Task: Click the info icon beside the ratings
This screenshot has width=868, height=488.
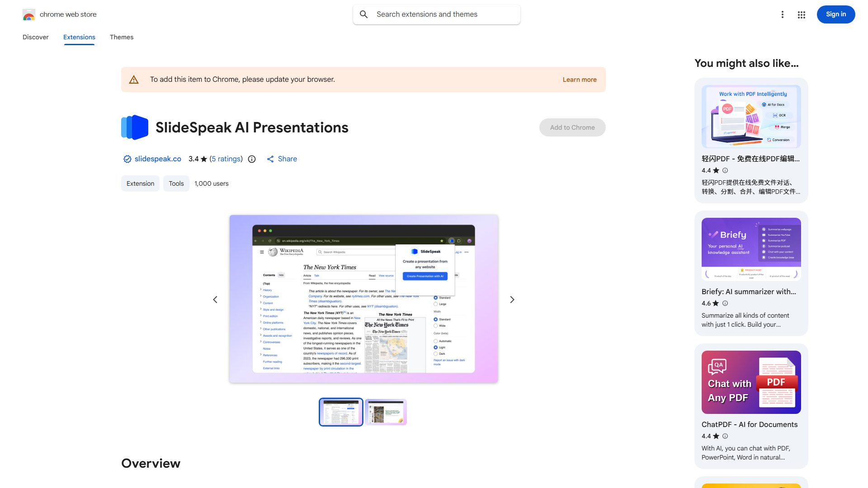Action: point(252,159)
